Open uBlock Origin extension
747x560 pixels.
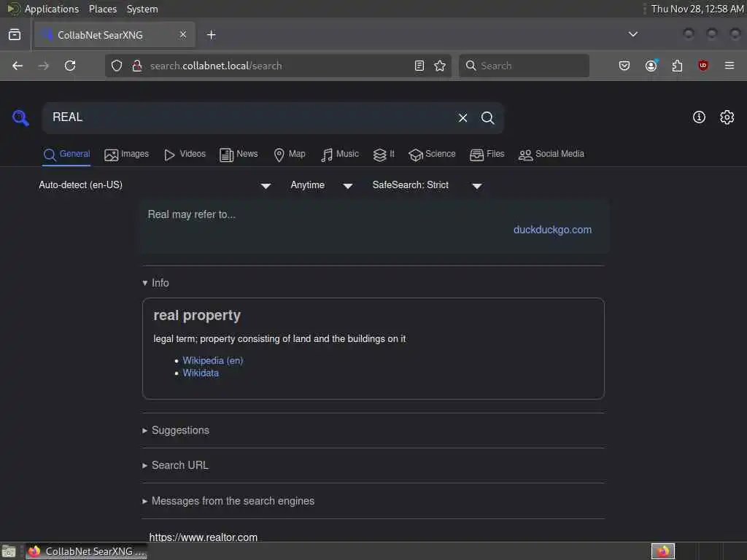(x=703, y=66)
